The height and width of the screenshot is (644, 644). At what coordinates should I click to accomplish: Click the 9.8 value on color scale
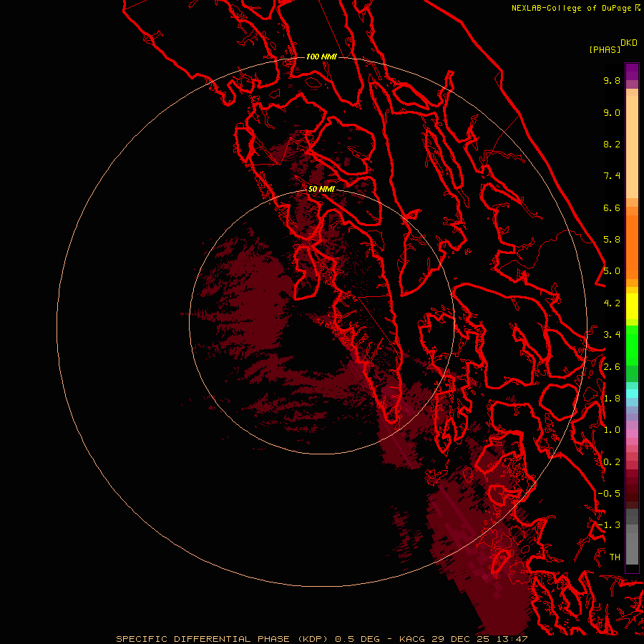tap(612, 80)
